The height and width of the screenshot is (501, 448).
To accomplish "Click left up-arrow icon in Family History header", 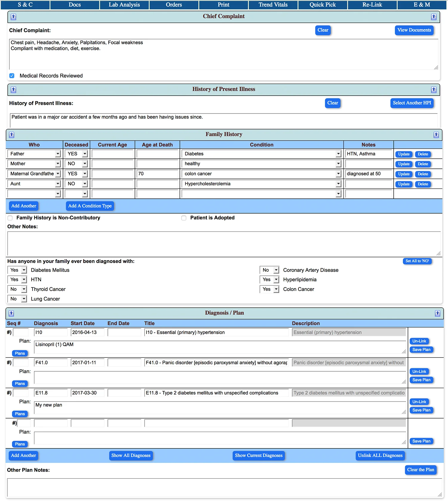I will click(x=12, y=134).
